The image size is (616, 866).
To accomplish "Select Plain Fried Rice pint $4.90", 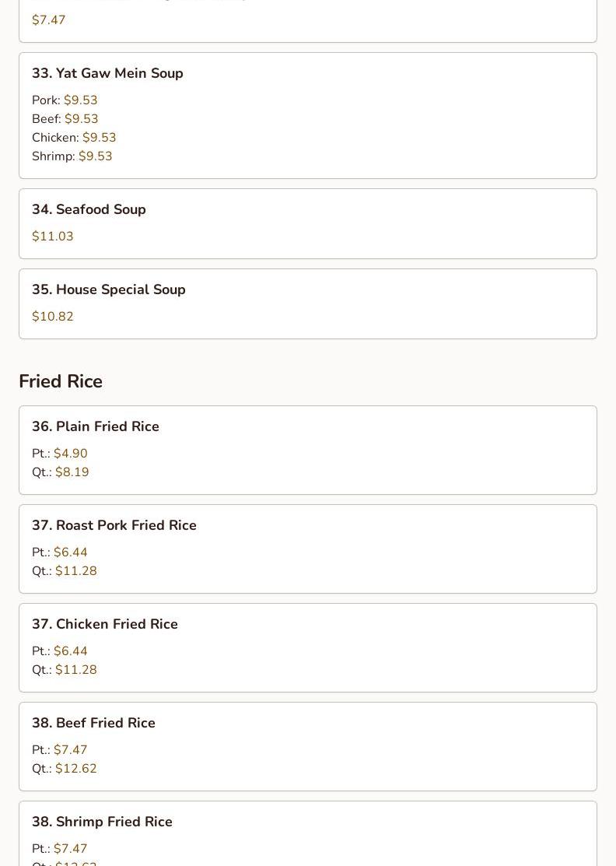I will pos(60,454).
